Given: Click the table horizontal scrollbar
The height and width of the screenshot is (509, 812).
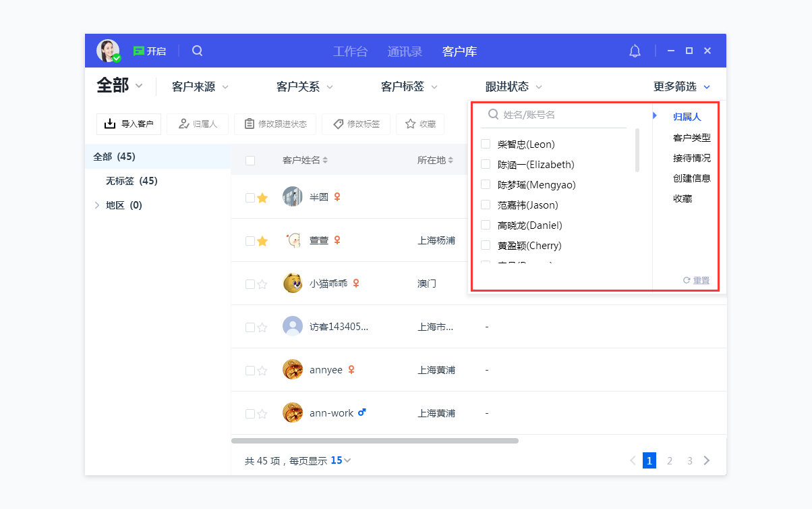Looking at the screenshot, I should [375, 441].
